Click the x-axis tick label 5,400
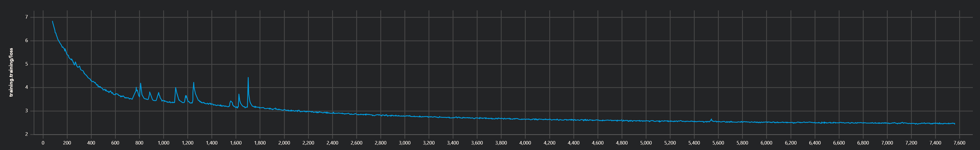 (694, 143)
